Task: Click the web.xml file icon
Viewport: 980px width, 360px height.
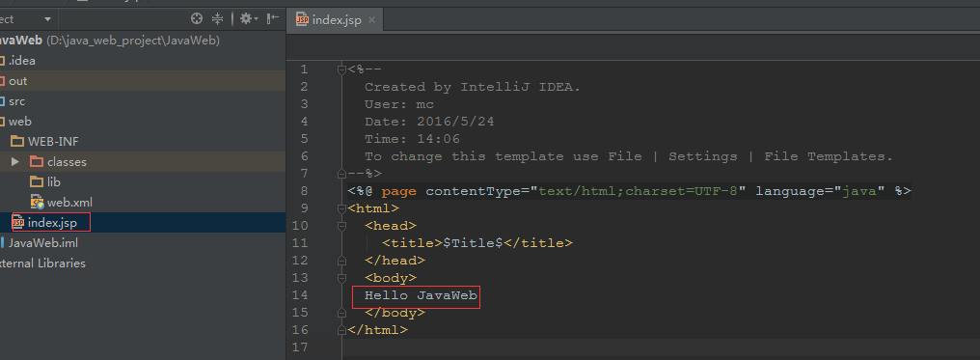Action: [37, 202]
